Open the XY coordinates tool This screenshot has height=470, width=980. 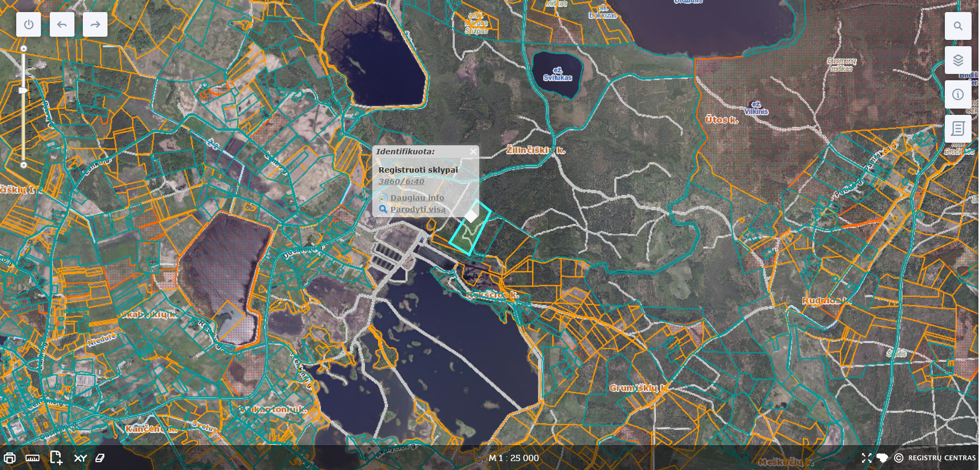[80, 458]
